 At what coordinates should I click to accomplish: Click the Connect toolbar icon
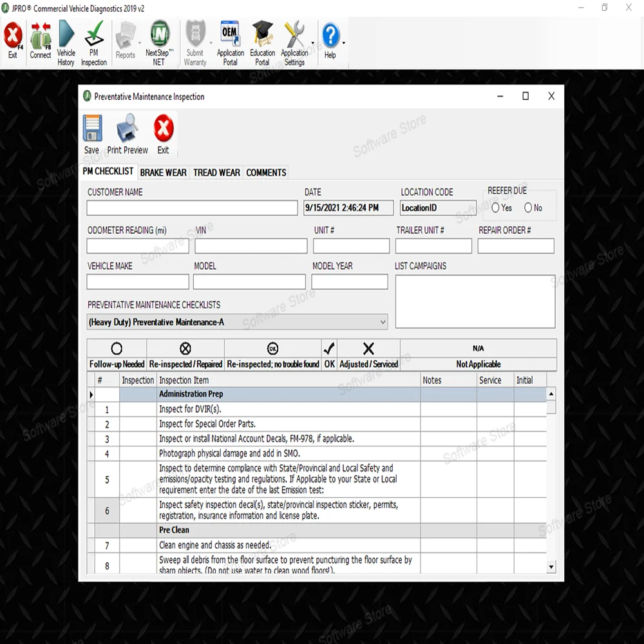(40, 35)
